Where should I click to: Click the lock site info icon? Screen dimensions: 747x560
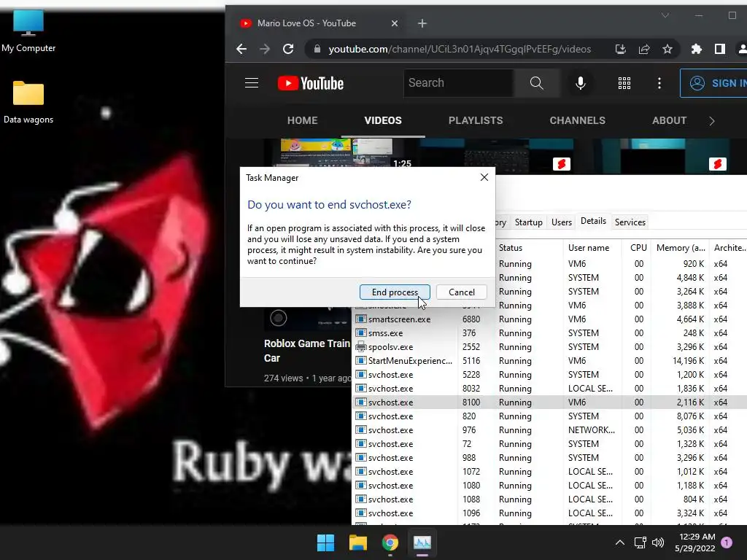[x=317, y=49]
